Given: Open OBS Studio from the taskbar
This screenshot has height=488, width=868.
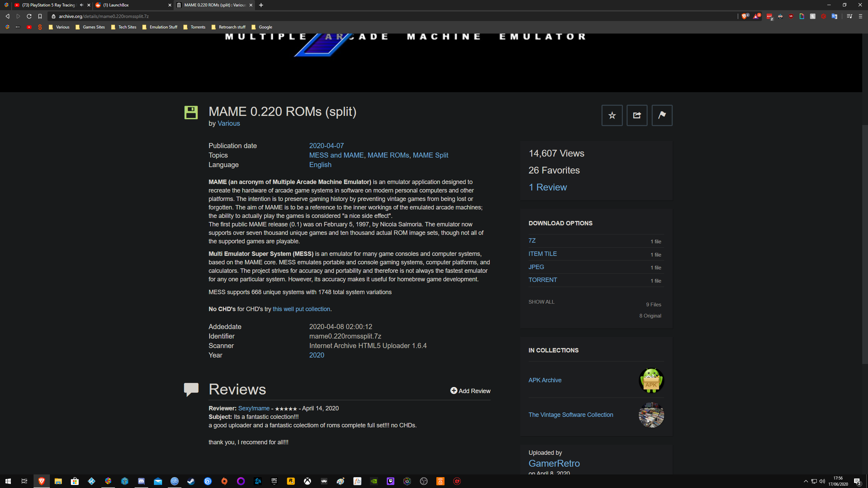Looking at the screenshot, I should (x=424, y=481).
